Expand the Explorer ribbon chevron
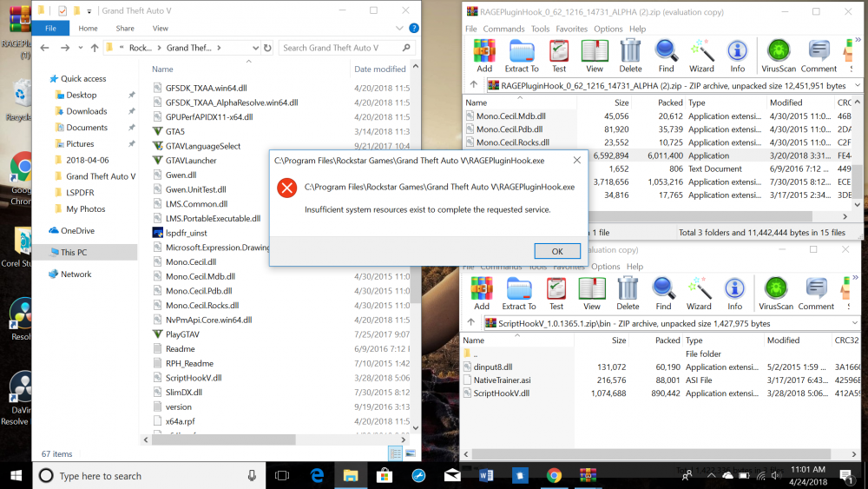 (x=399, y=28)
